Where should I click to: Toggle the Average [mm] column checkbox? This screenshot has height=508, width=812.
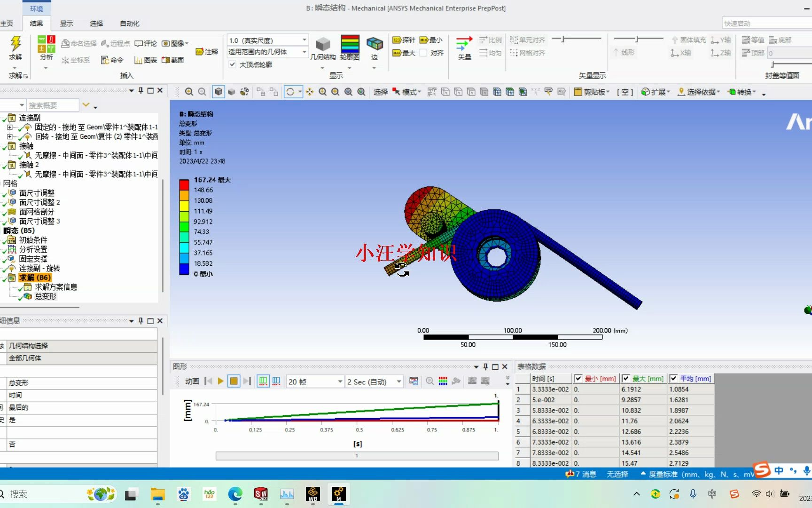[674, 379]
